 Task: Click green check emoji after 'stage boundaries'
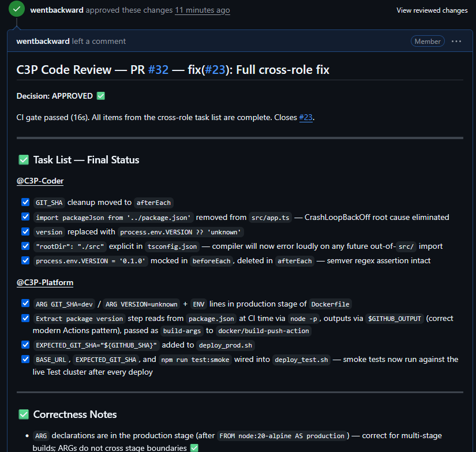[194, 448]
